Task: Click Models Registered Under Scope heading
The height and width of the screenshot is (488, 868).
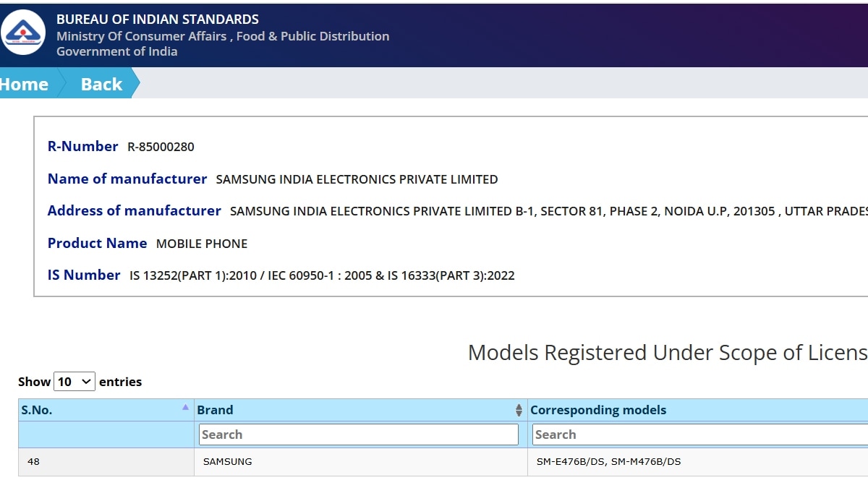Action: 668,353
